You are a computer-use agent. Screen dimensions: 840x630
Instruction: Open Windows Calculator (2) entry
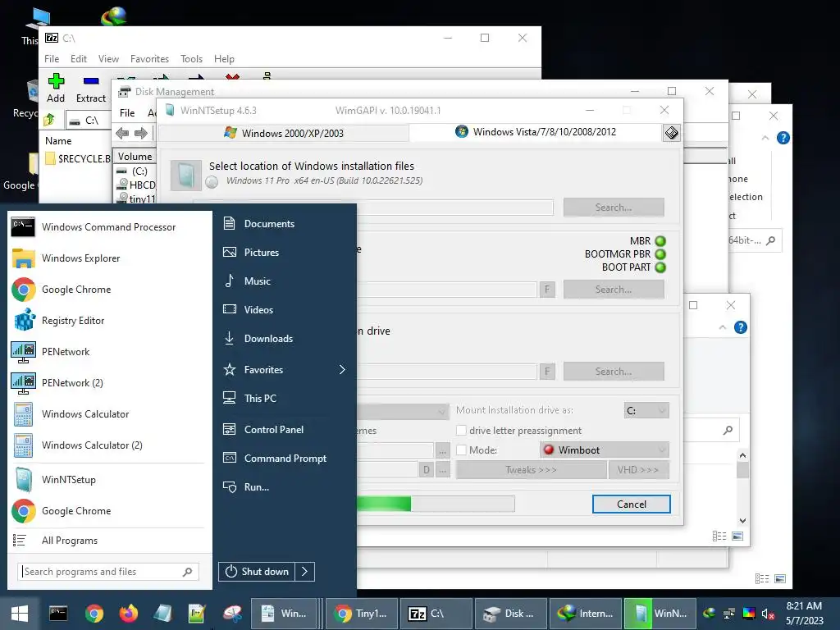coord(109,445)
